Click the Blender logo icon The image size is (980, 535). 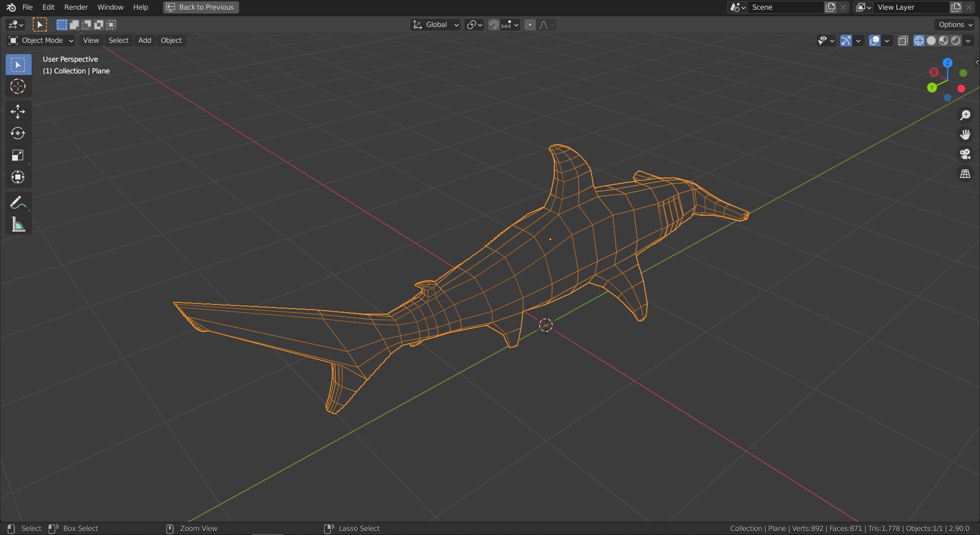tap(11, 7)
